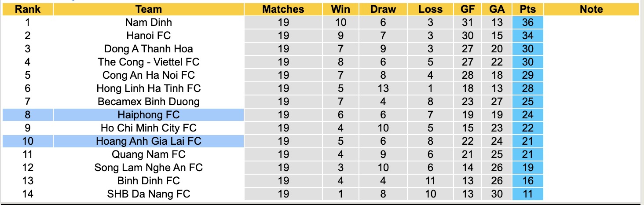Click the GA column header

pos(496,9)
